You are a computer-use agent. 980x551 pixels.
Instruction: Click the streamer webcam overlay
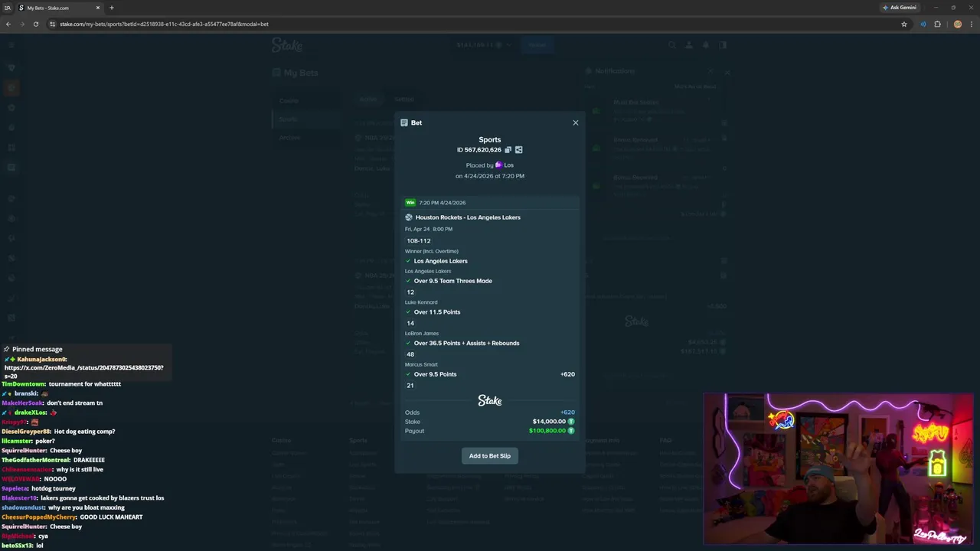pos(838,469)
